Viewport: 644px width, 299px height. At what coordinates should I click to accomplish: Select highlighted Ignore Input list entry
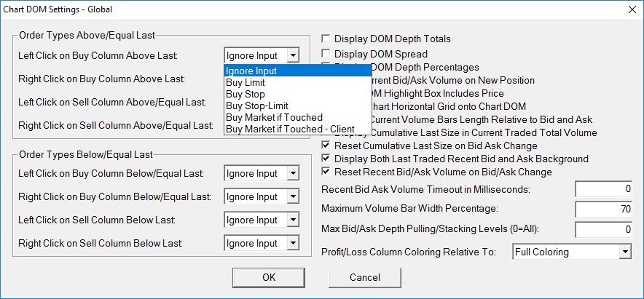point(251,71)
